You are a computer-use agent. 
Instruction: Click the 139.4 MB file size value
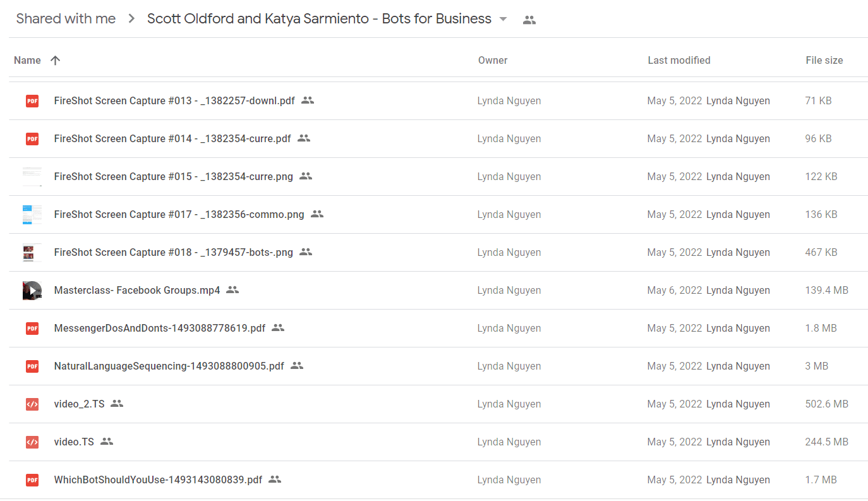(827, 290)
